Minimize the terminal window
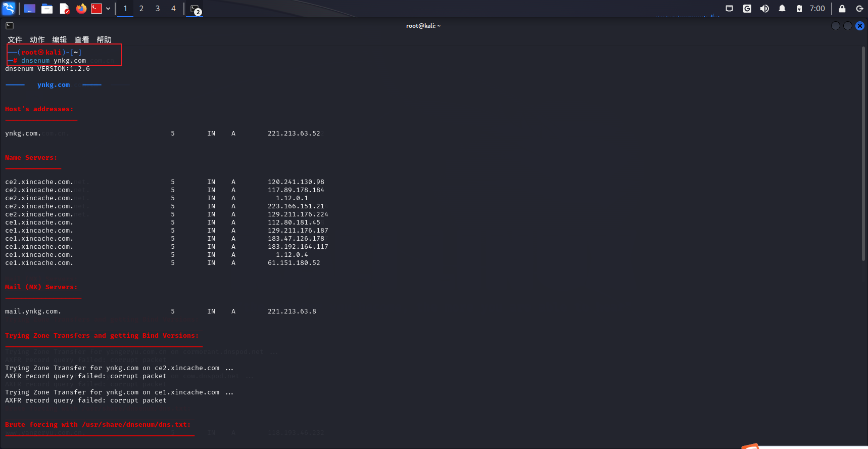 tap(836, 26)
